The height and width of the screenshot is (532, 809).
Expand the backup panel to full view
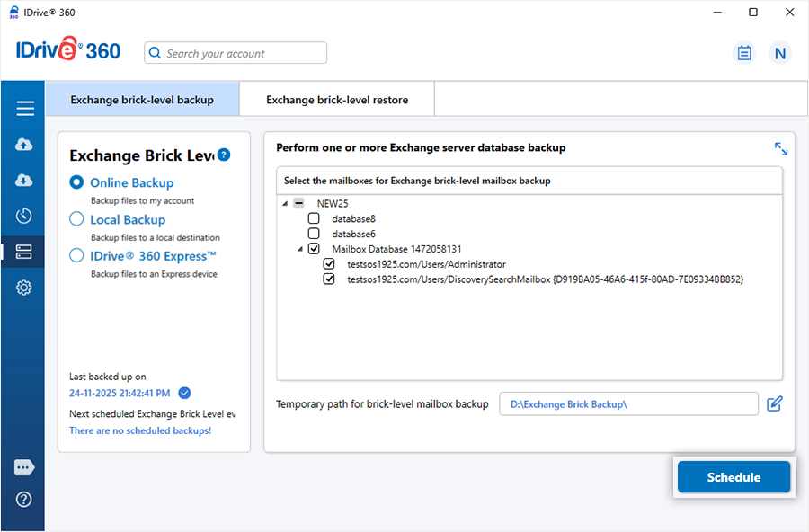pyautogui.click(x=780, y=148)
